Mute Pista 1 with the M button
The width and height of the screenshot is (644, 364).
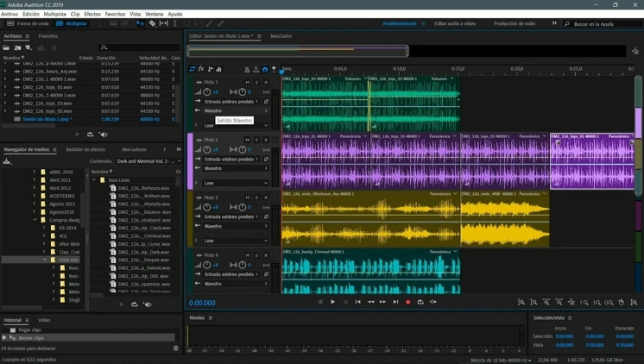(x=247, y=83)
